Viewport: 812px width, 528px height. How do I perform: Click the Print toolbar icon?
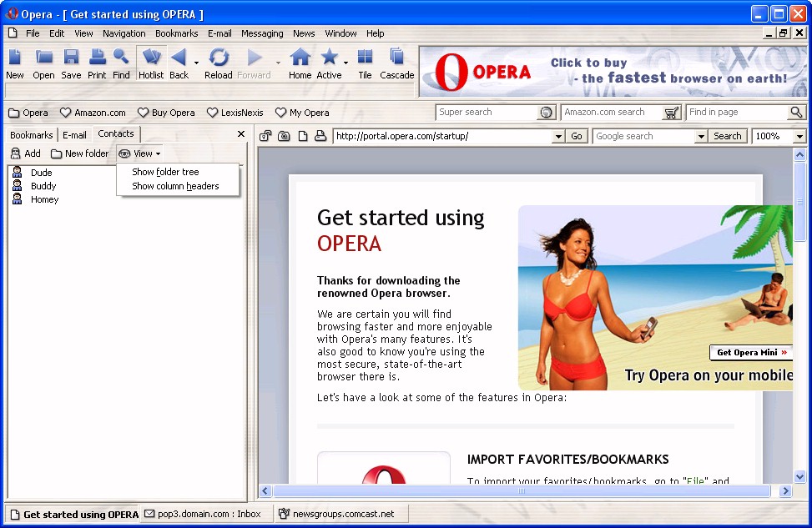pos(97,63)
